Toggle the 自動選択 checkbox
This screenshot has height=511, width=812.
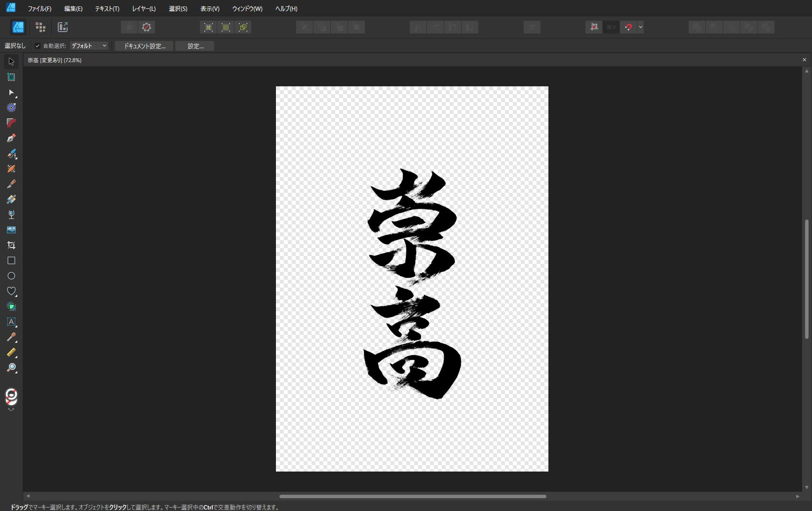(x=38, y=46)
